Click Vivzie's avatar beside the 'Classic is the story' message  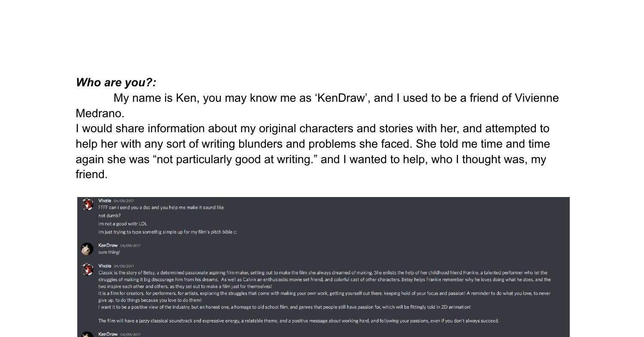click(87, 269)
